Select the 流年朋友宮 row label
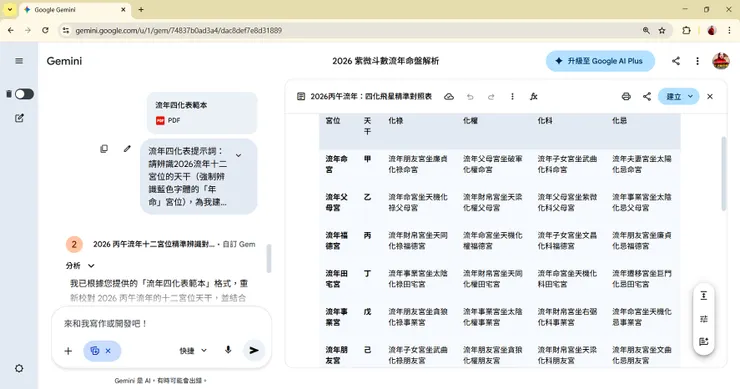The image size is (740, 389). tap(336, 355)
